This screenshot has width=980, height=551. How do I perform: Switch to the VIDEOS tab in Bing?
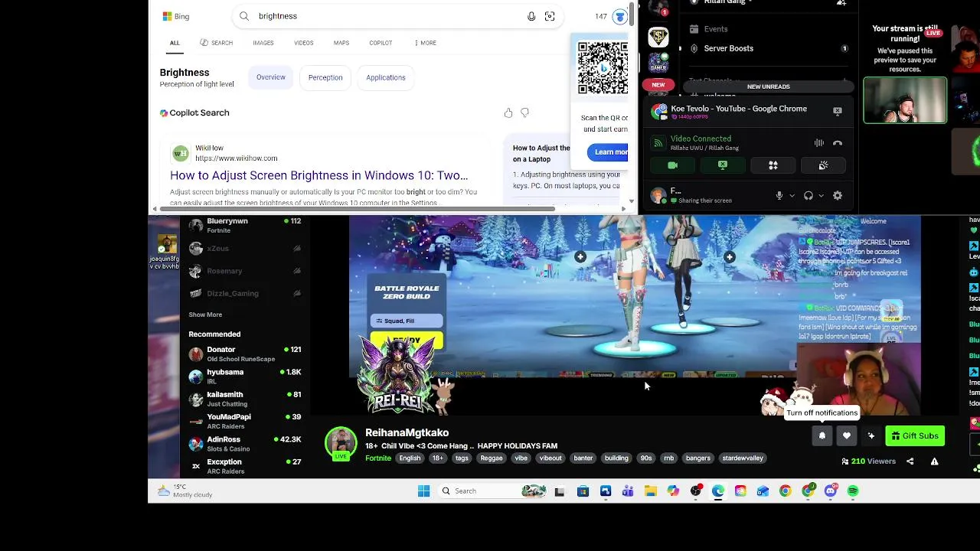pos(303,43)
